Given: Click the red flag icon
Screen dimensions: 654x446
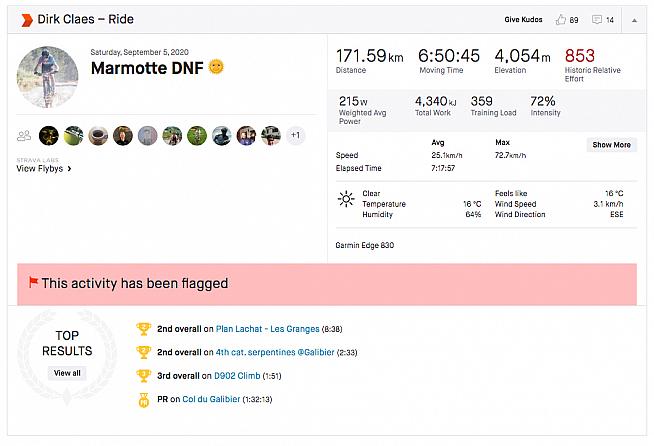Looking at the screenshot, I should click(33, 283).
